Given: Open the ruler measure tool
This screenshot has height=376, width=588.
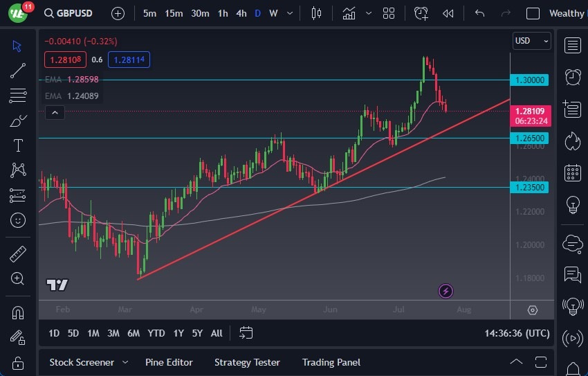Looking at the screenshot, I should [x=18, y=254].
